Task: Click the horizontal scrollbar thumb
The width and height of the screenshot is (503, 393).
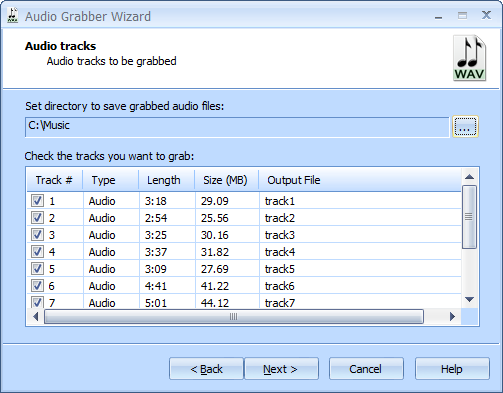Action: coord(234,316)
